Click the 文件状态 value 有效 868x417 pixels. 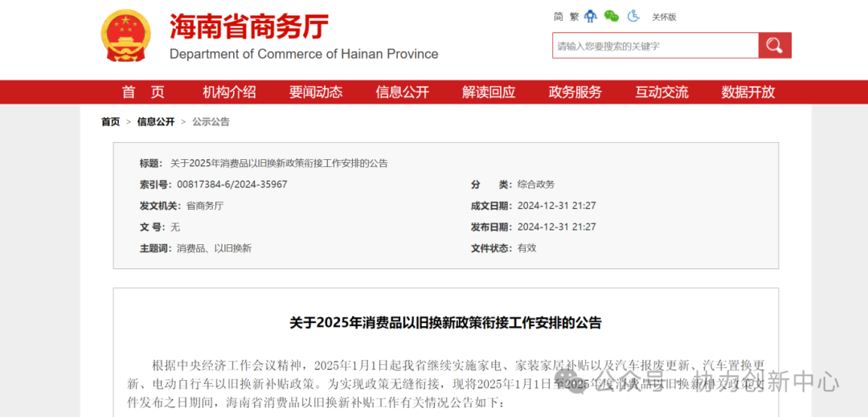pos(527,248)
